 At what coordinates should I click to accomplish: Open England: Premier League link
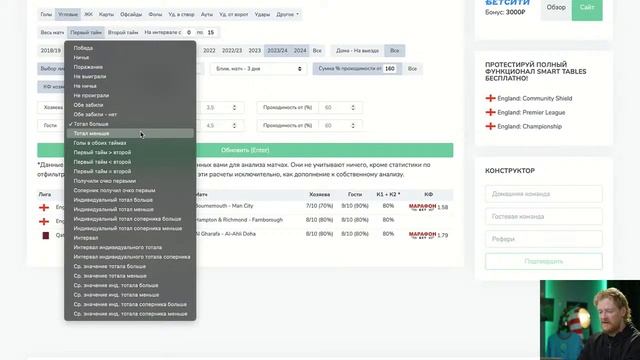(531, 112)
